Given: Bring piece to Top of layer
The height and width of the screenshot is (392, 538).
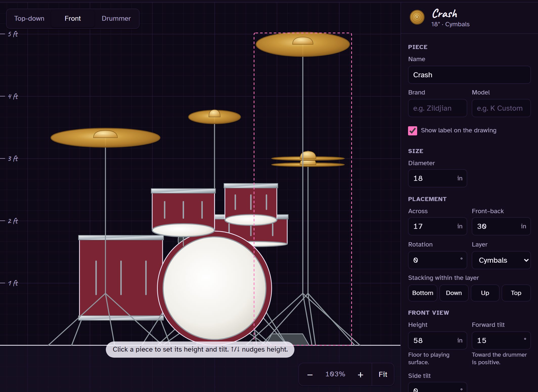Looking at the screenshot, I should 516,293.
